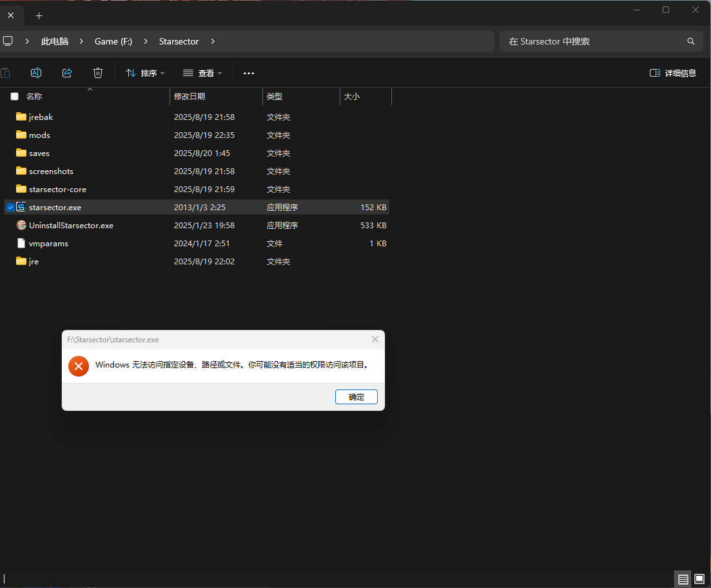Screen dimensions: 711x588
Task: Click the Rename icon in toolbar
Action: click(36, 73)
